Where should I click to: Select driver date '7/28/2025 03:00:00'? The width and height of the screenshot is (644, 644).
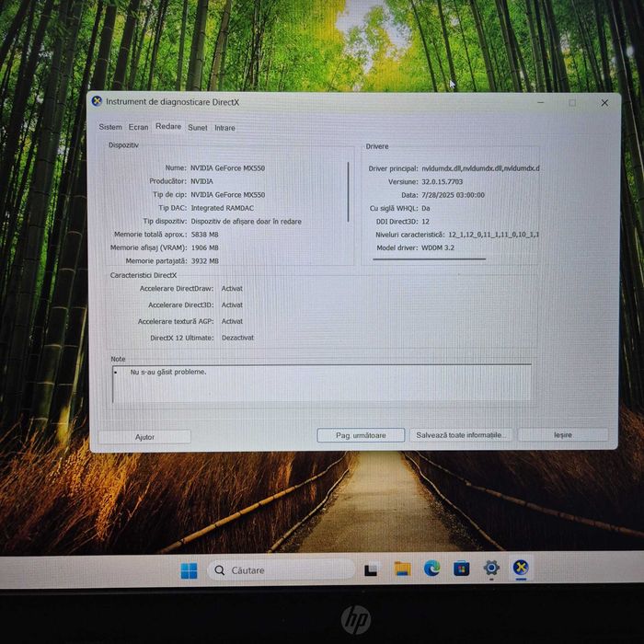coord(453,195)
